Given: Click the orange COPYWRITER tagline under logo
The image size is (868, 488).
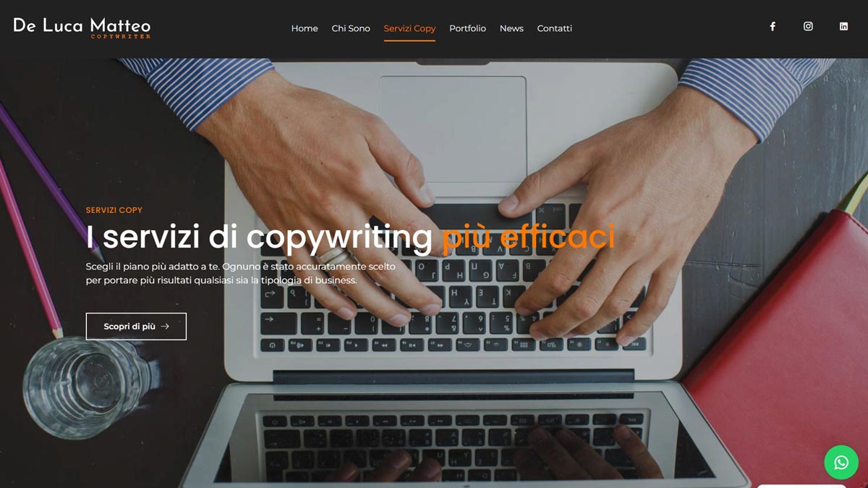Looking at the screenshot, I should (x=121, y=36).
